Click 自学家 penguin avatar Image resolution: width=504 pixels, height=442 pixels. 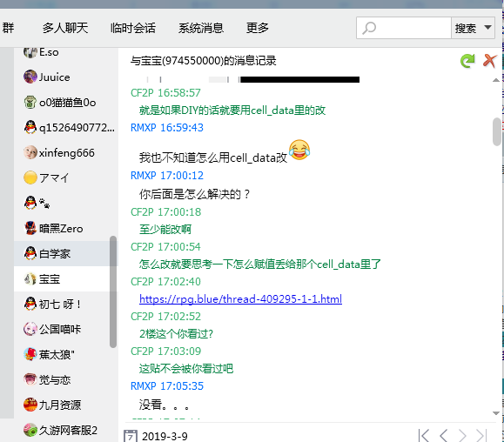pos(30,253)
